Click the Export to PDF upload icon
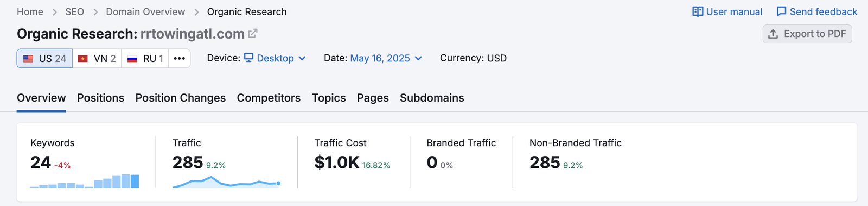Viewport: 868px width, 206px height. [x=773, y=34]
